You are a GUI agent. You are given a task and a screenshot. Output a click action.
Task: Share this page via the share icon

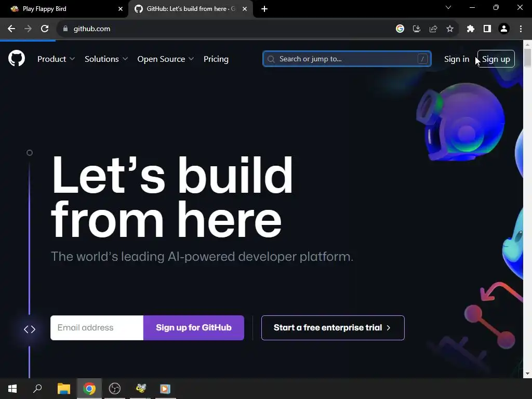click(x=433, y=29)
